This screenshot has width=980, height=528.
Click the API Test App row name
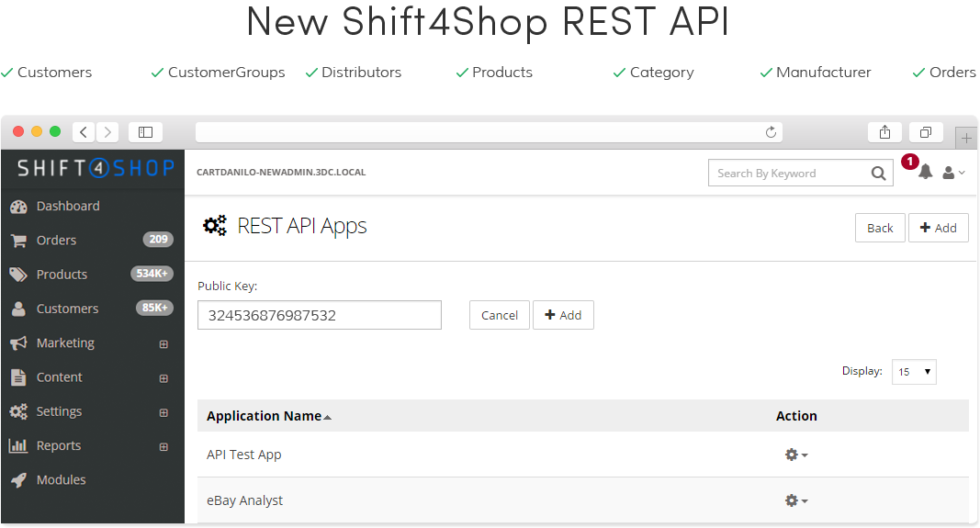pos(243,455)
